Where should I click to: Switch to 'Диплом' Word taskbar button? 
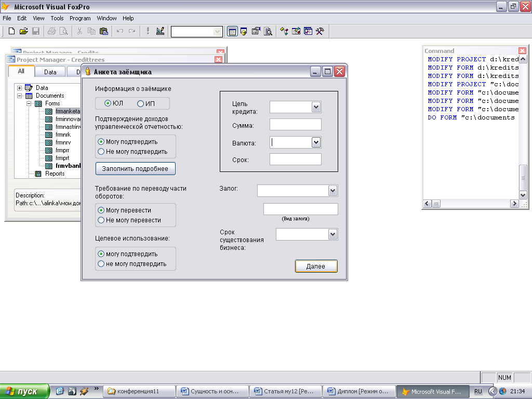coord(359,391)
